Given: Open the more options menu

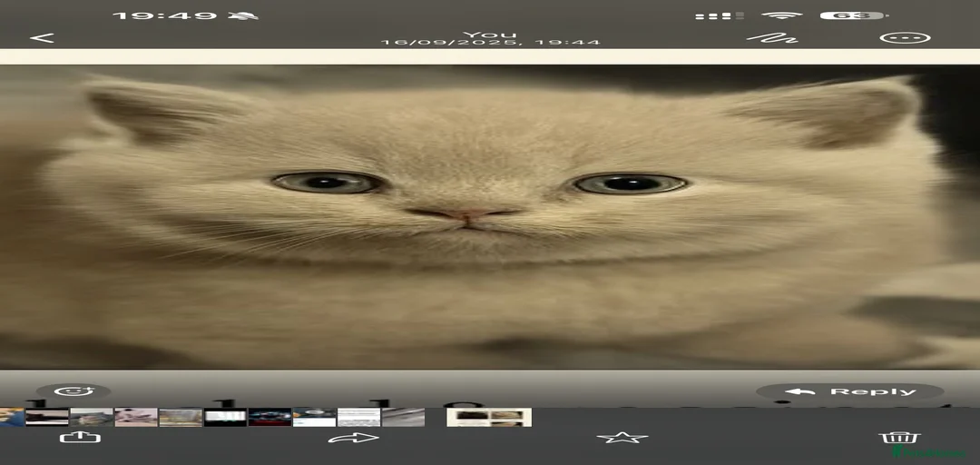Looking at the screenshot, I should point(905,38).
